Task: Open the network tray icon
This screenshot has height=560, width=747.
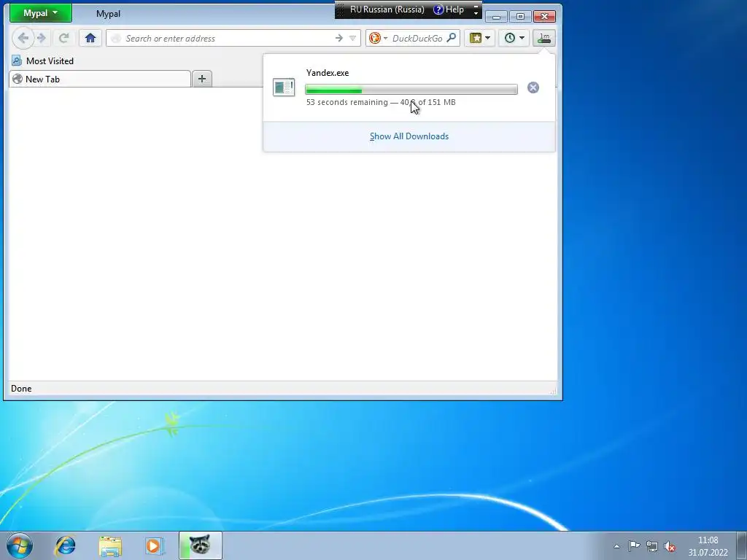Action: [652, 546]
